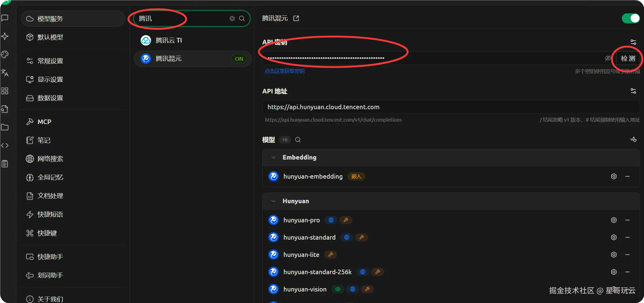The width and height of the screenshot is (644, 303).
Task: Click the hunyuan-embedding model name
Action: point(313,177)
